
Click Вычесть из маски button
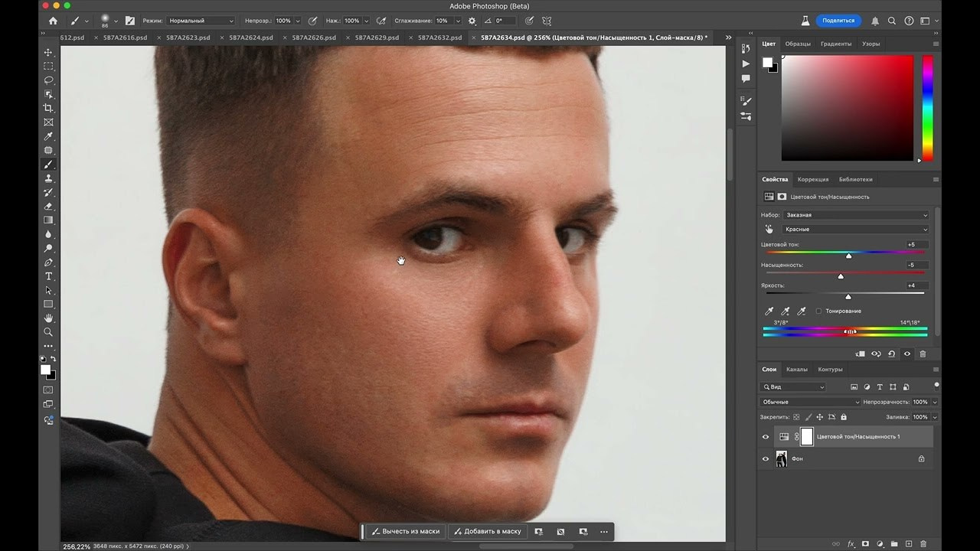405,531
